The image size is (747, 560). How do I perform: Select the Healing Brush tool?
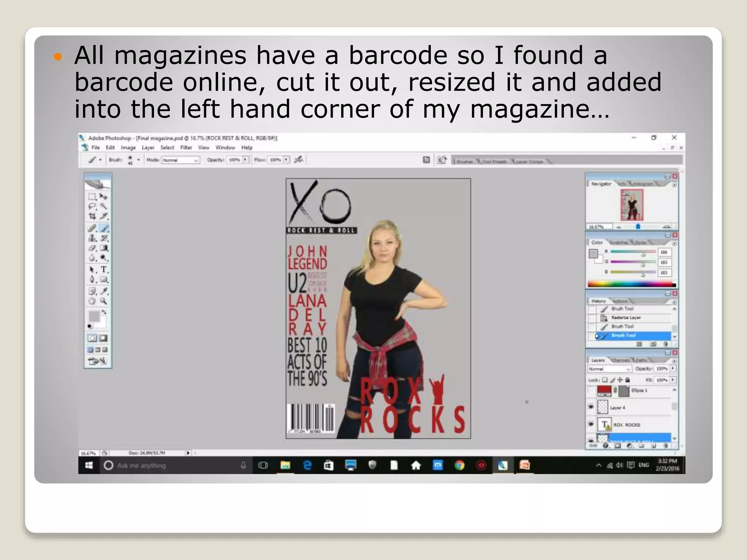92,228
